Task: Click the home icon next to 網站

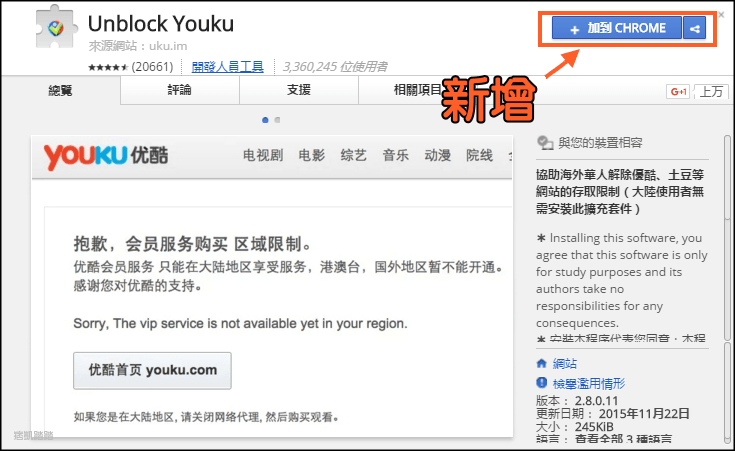Action: tap(542, 363)
